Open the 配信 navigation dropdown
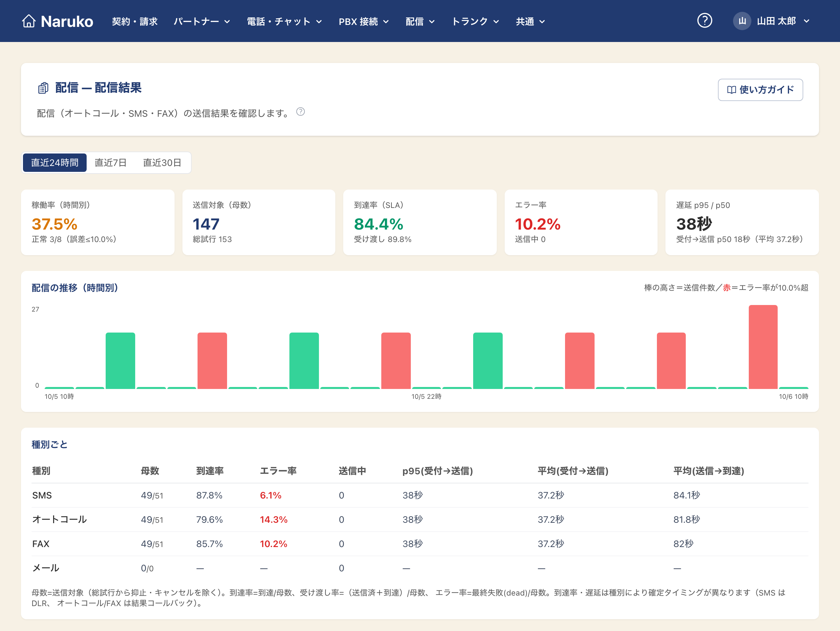 (x=420, y=21)
